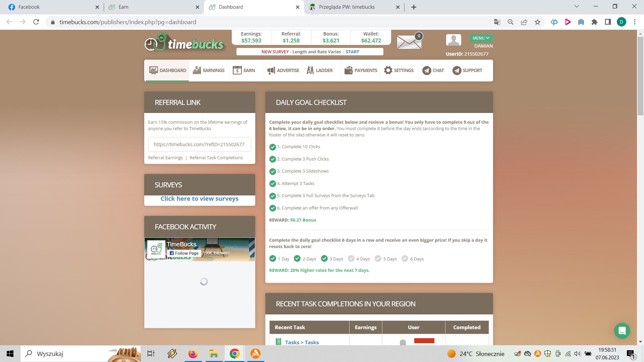This screenshot has width=644, height=362.
Task: Reload the page
Action: coord(36,22)
